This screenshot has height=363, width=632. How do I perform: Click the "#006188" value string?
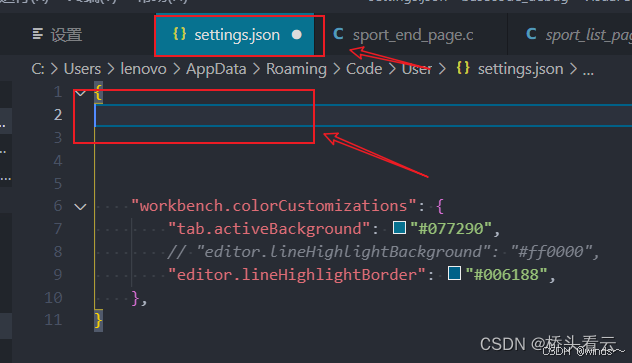(506, 275)
